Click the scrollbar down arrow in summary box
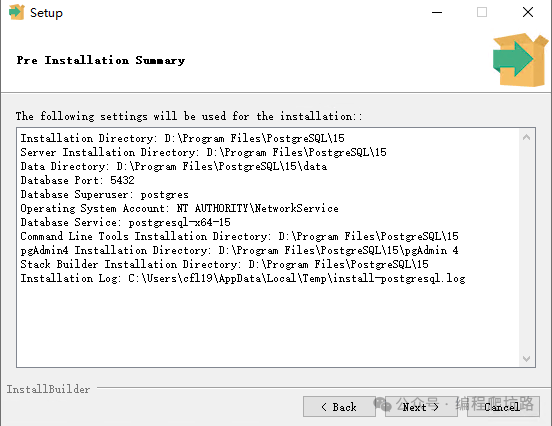The image size is (552, 426). click(526, 359)
